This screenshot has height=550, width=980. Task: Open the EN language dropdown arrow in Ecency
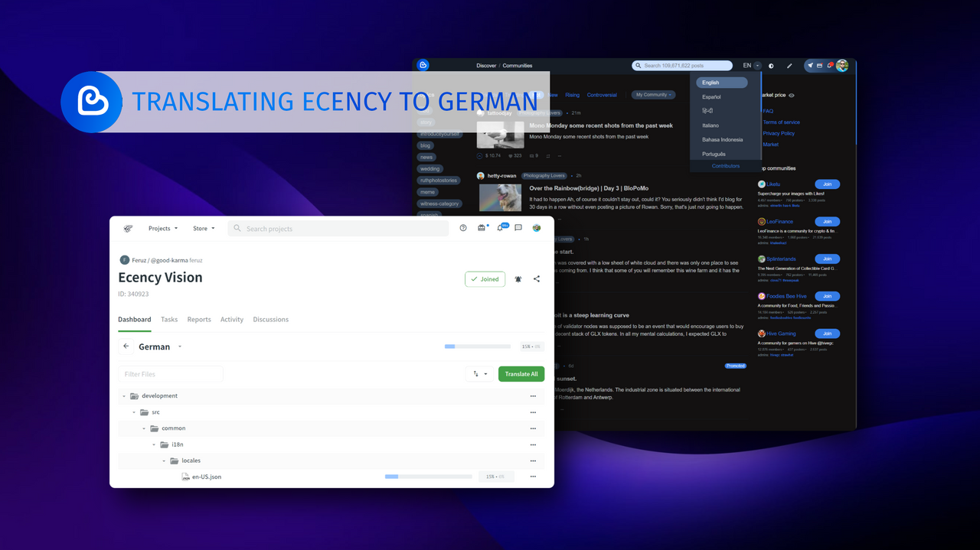757,66
